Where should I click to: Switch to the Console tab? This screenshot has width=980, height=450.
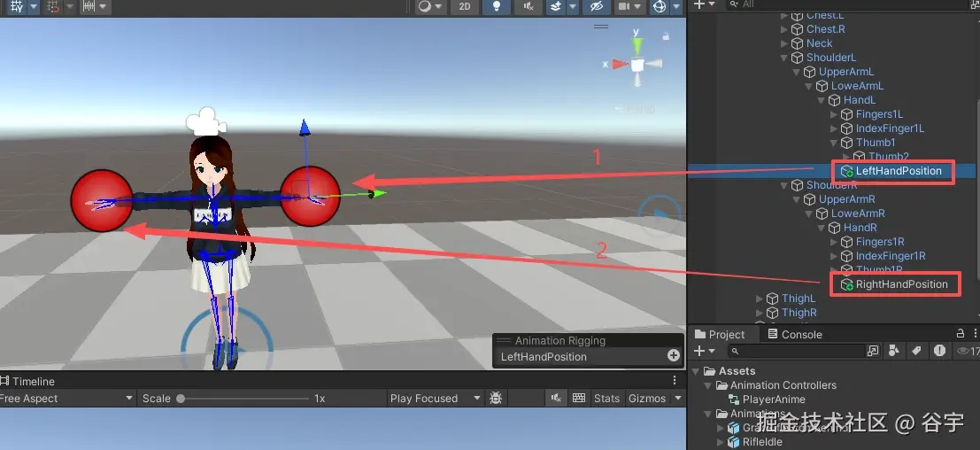click(795, 334)
